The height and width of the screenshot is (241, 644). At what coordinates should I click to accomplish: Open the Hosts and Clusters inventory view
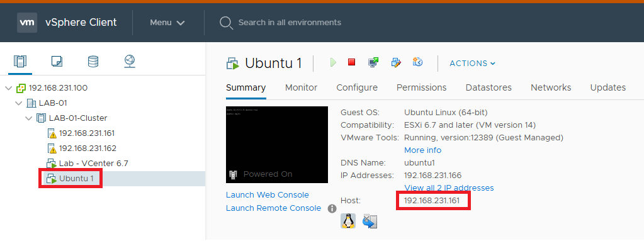coord(20,62)
